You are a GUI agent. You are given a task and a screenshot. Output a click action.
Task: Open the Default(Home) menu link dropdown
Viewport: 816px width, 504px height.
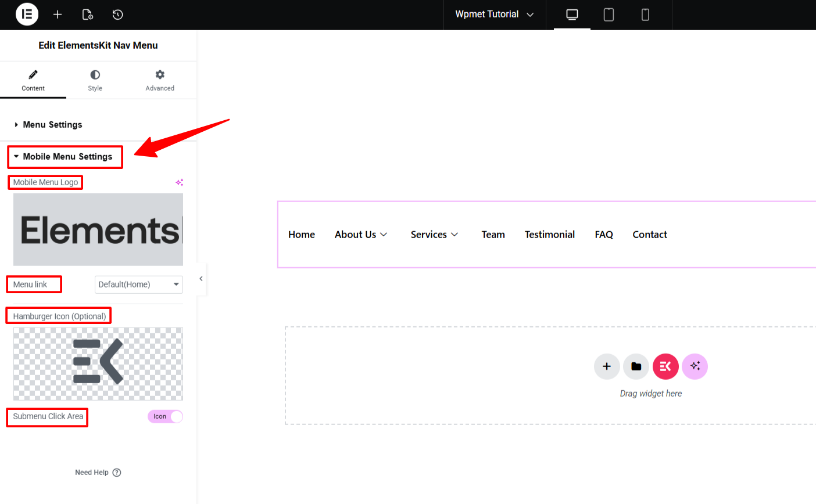138,285
